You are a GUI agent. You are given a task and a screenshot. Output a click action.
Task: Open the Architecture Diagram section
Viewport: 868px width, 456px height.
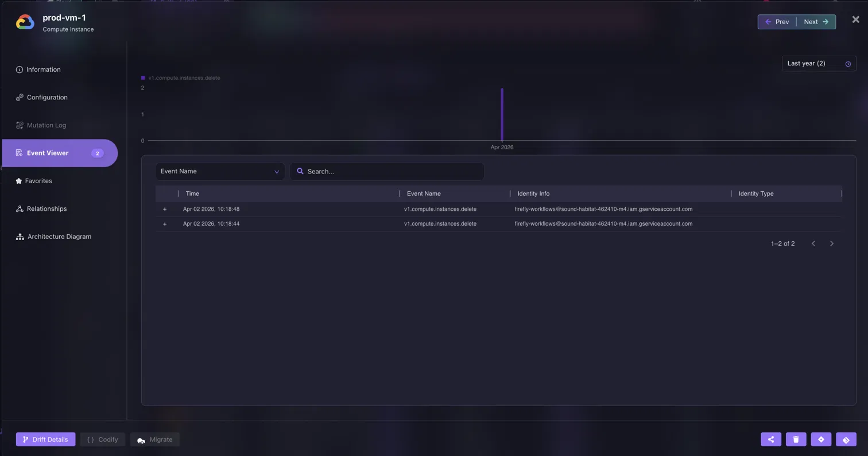click(x=53, y=237)
